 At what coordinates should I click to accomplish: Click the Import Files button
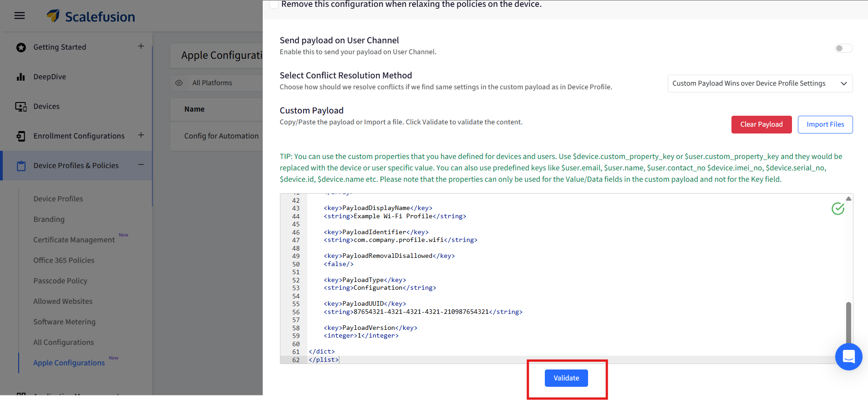click(x=825, y=124)
